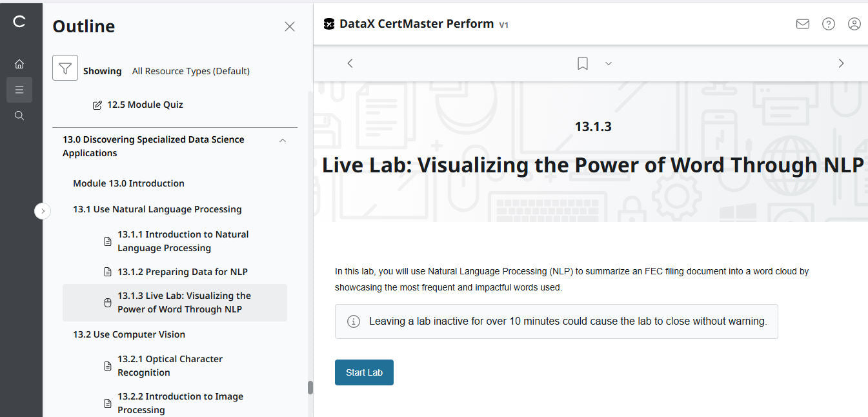This screenshot has height=417, width=868.
Task: Open 13.1.1 Introduction to Natural Language Processing
Action: click(183, 241)
